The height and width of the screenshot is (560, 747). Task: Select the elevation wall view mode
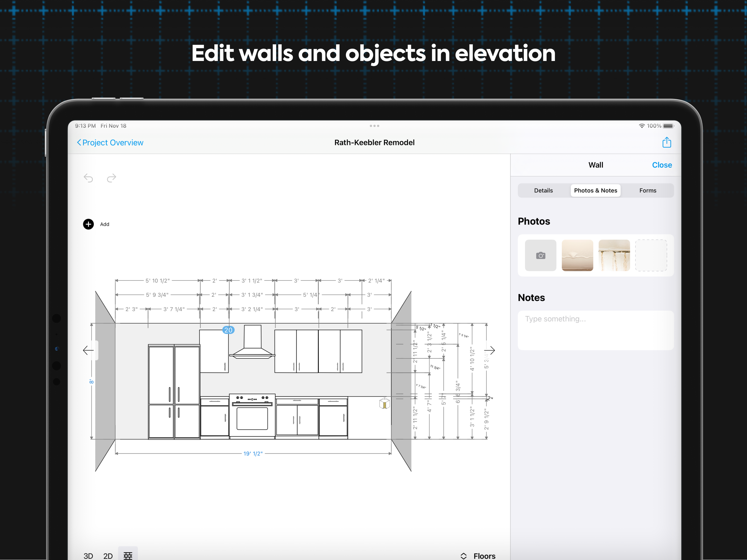[x=128, y=555]
